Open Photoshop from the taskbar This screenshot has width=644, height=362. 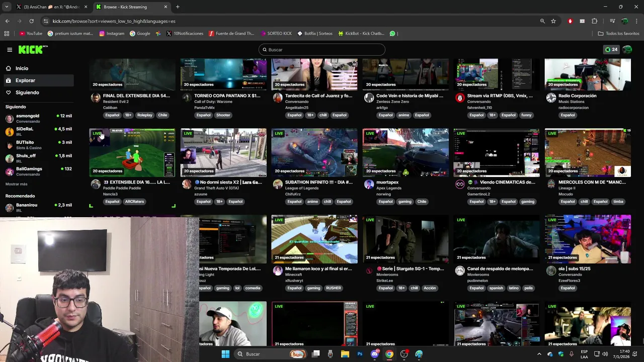click(360, 354)
